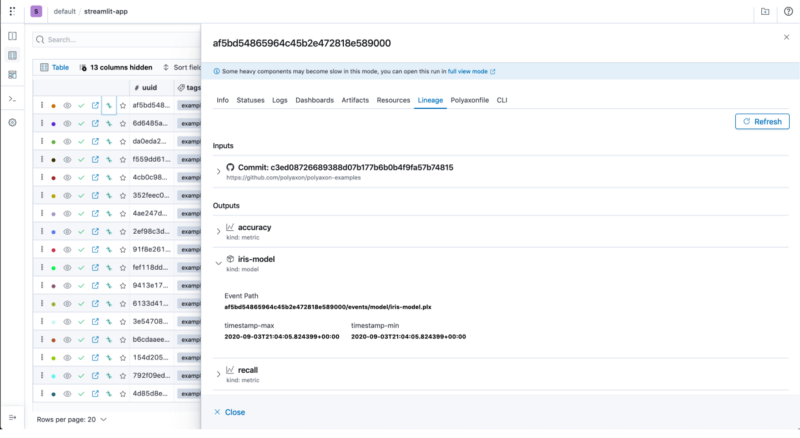Screen dimensions: 800x438
Task: Click quick-view icon for run 91f8e261
Action: [109, 250]
